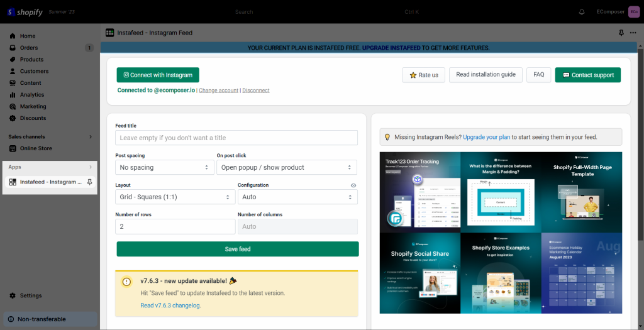Click the Rate us button
The image size is (644, 330).
(423, 75)
